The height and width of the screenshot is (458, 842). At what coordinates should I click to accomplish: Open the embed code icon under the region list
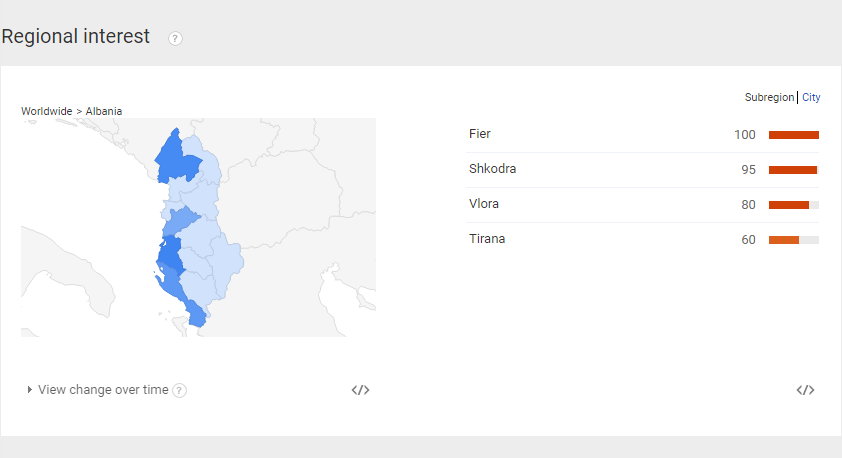tap(805, 390)
